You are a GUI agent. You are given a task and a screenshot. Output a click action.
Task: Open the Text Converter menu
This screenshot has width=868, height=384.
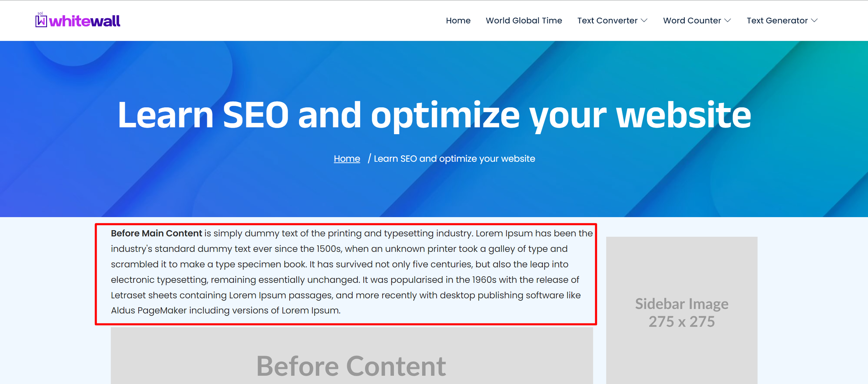(607, 21)
